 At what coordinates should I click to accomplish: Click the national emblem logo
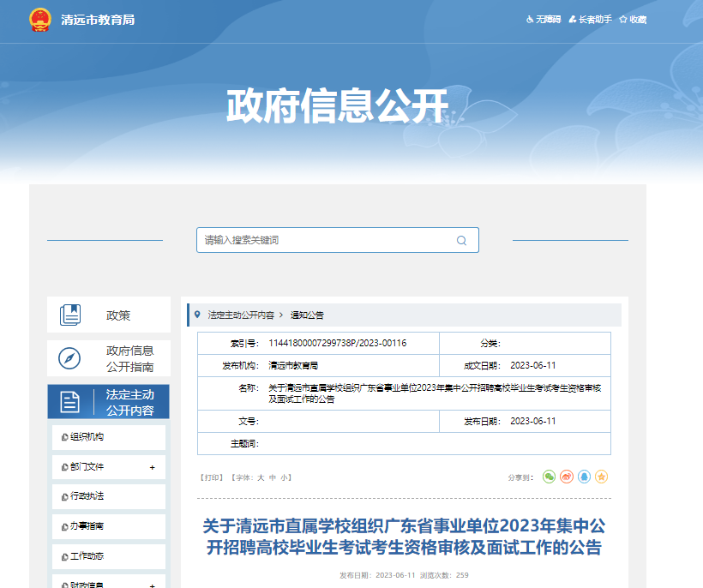[39, 20]
